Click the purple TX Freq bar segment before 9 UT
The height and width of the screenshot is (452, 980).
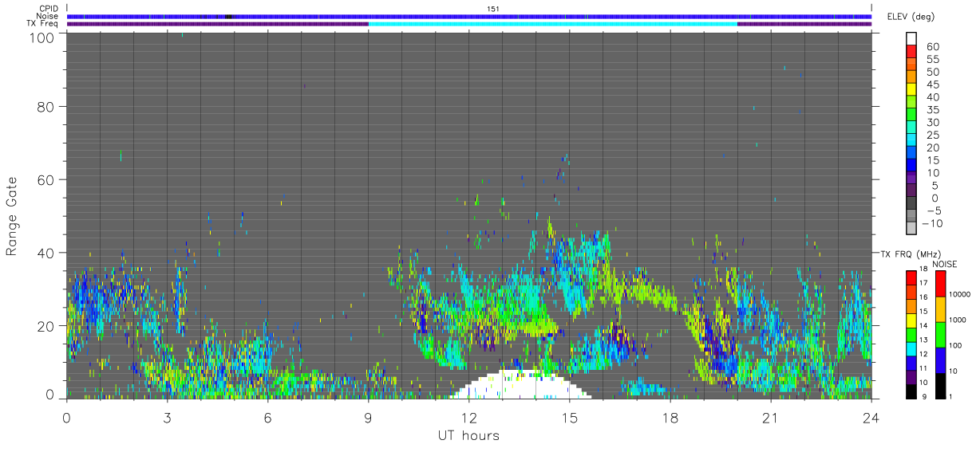coord(217,24)
